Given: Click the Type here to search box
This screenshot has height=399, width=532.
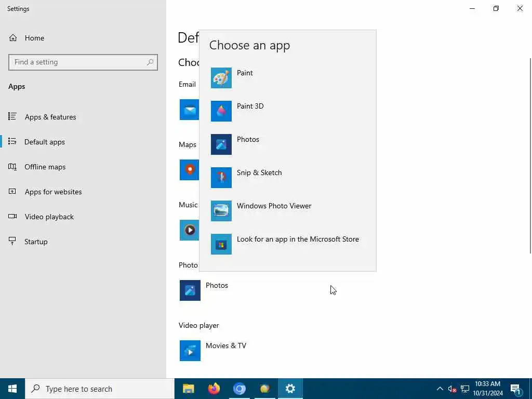Looking at the screenshot, I should (100, 389).
